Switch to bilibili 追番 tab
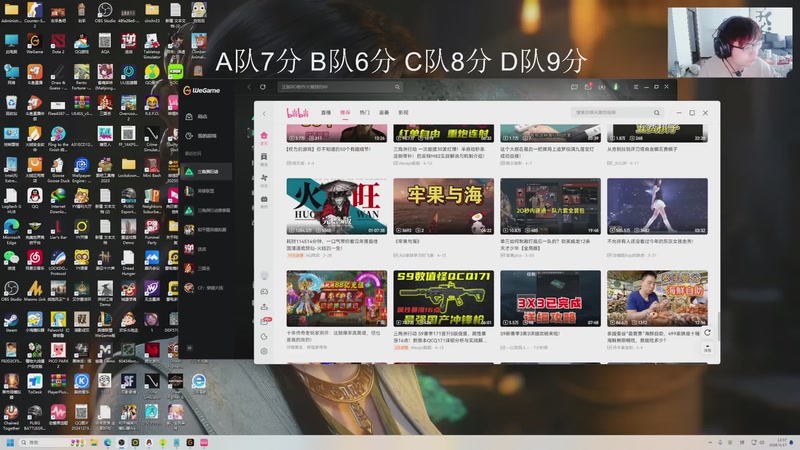 [384, 113]
